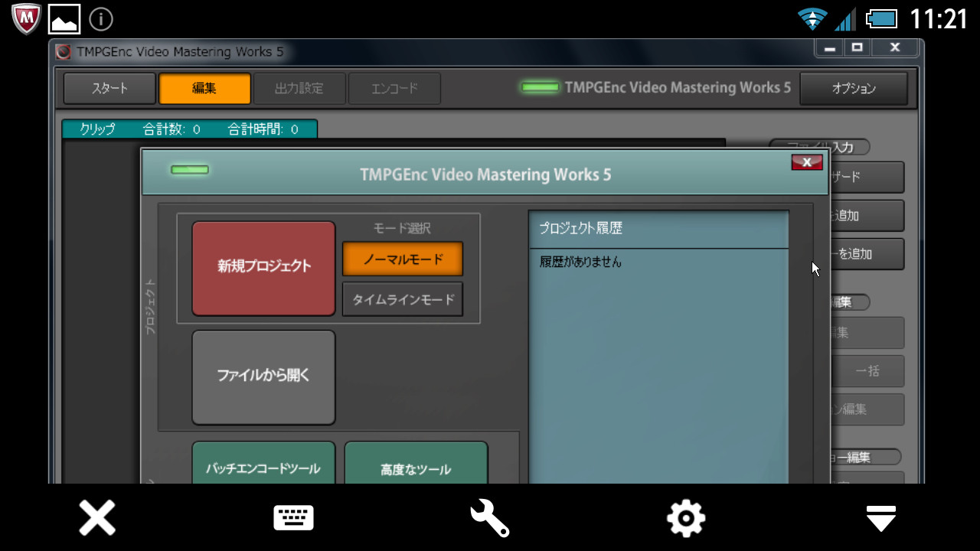Switch to the スタート tab
Image resolution: width=980 pixels, height=551 pixels.
[x=109, y=88]
